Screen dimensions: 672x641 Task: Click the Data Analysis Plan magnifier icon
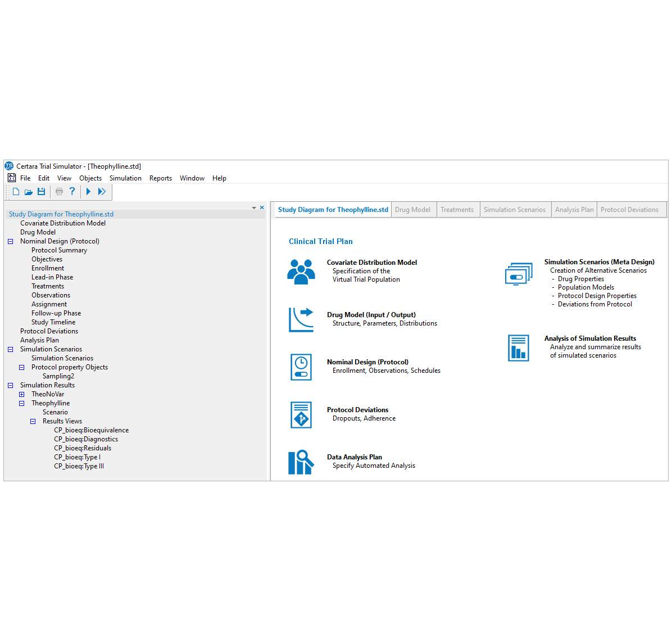tap(301, 462)
